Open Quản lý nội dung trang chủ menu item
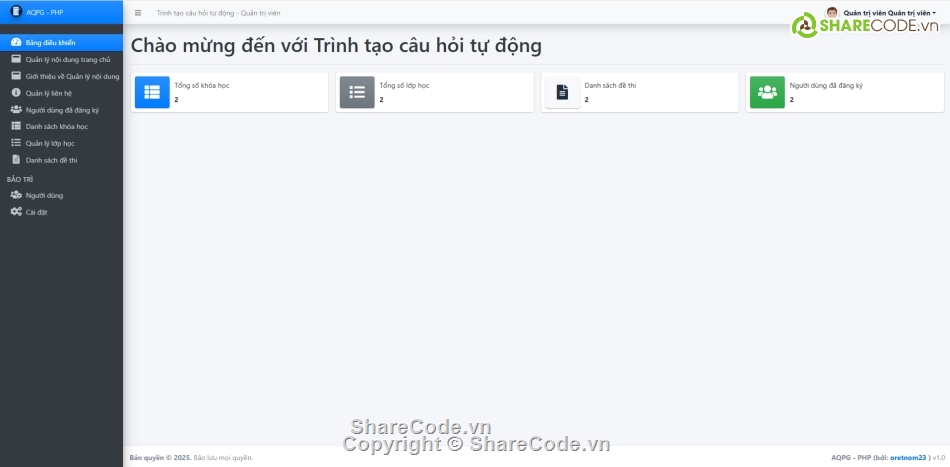Image resolution: width=950 pixels, height=467 pixels. coord(61,59)
